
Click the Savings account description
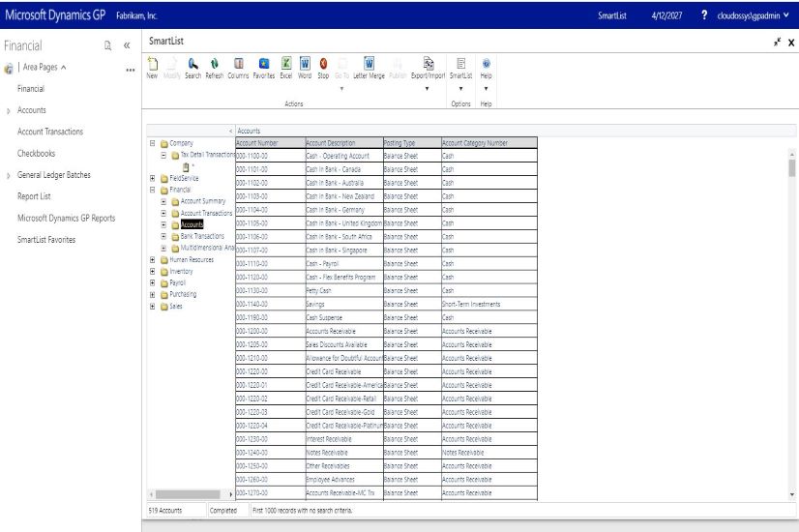click(x=344, y=305)
